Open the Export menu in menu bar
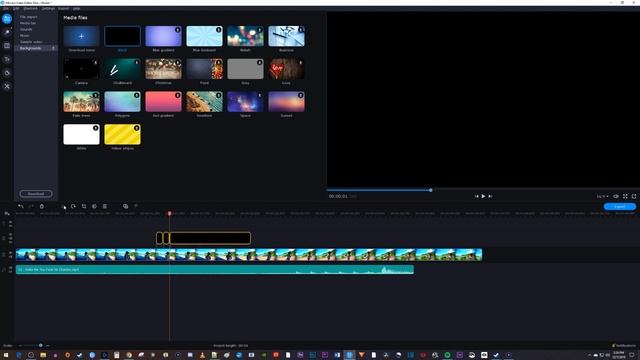Screen dimensions: 640x360 (63, 8)
